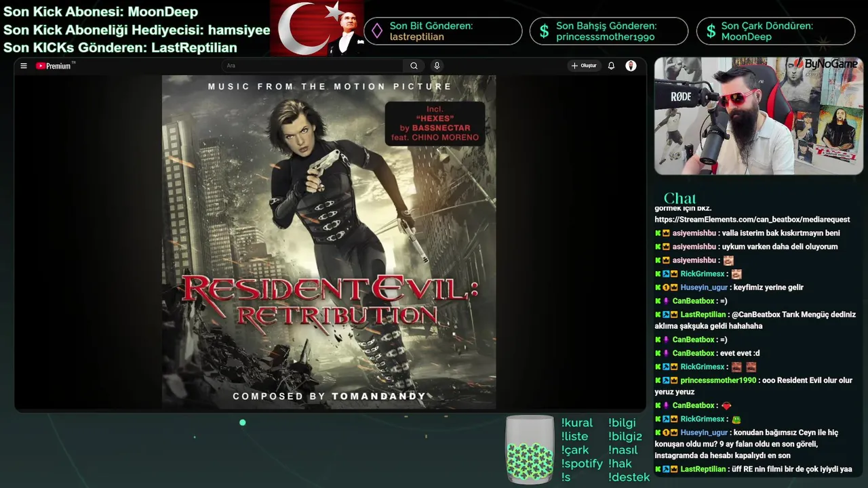Click LastReptilian's '@CanBeatbox Tarık Mengüç' message
Image resolution: width=868 pixels, height=488 pixels.
coord(755,320)
